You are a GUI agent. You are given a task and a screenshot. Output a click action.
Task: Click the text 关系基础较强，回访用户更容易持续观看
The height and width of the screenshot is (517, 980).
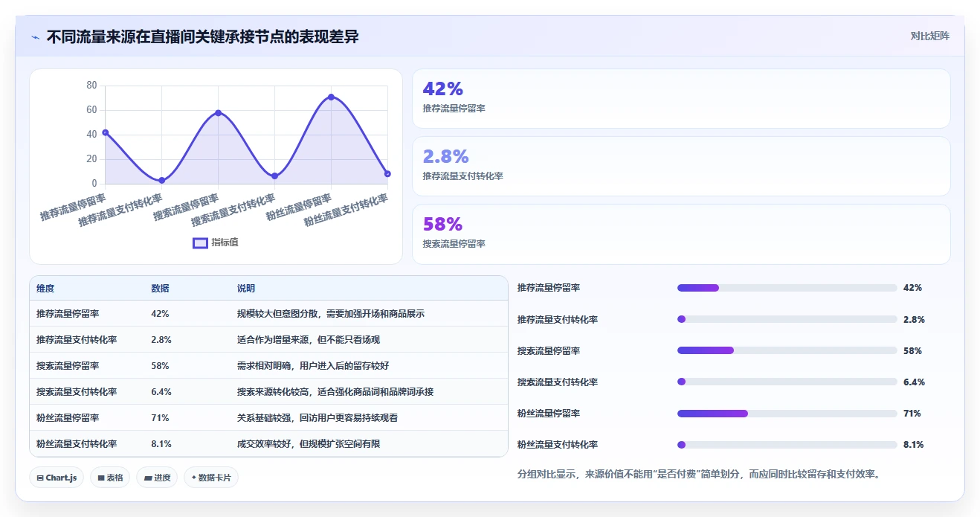coord(317,418)
